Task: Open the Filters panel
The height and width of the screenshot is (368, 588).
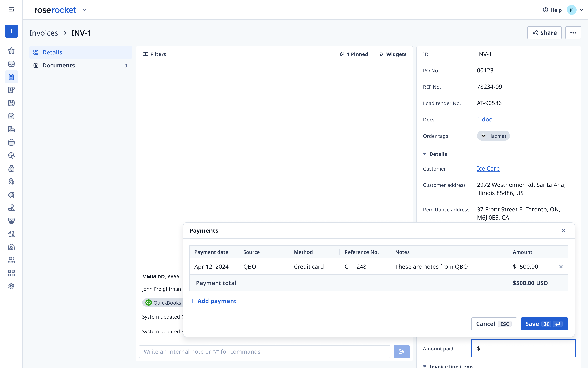Action: click(154, 54)
